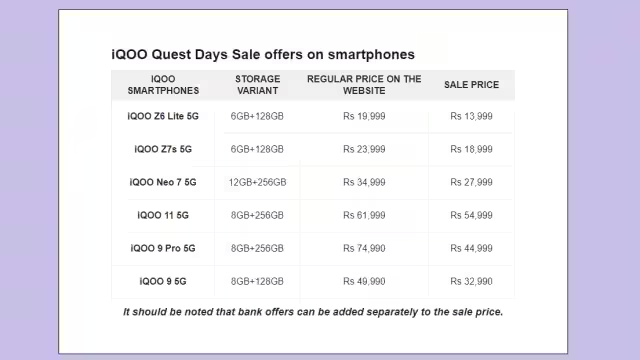Click the REGULAR PRICE ON THE WEBSITE header

coord(364,85)
